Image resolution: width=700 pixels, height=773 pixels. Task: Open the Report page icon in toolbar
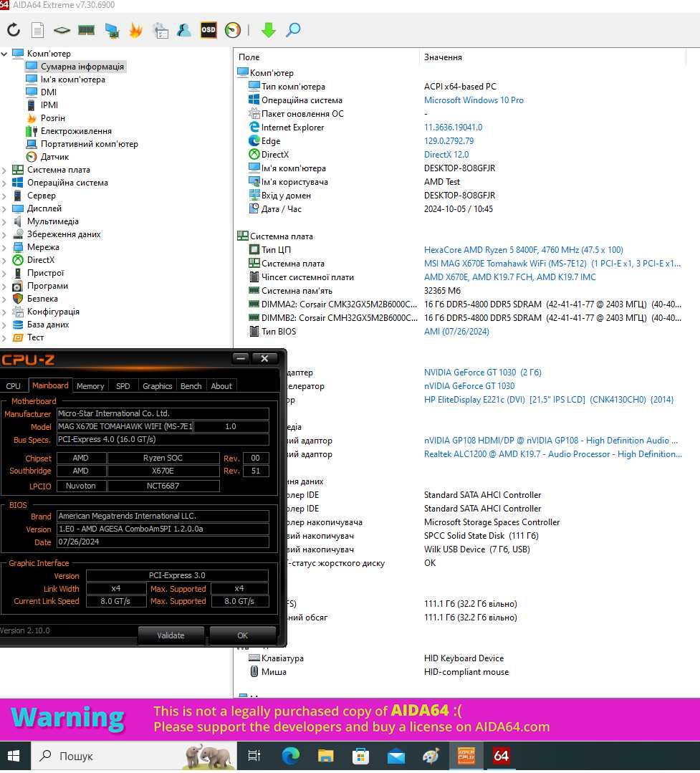[37, 30]
